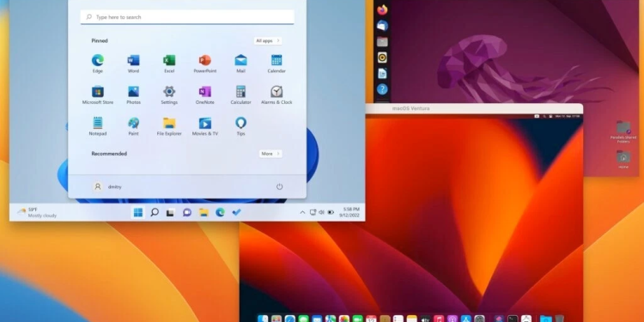Open the Start menu power options

(x=279, y=186)
